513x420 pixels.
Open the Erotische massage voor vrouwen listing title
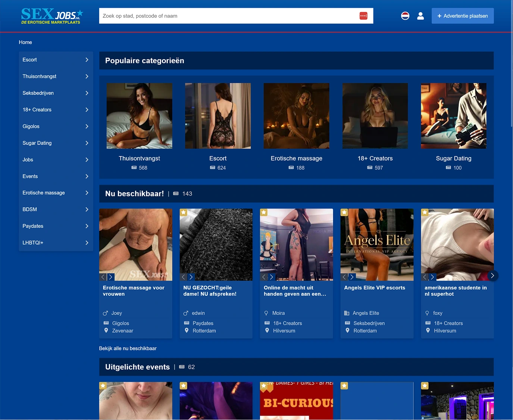(x=134, y=291)
